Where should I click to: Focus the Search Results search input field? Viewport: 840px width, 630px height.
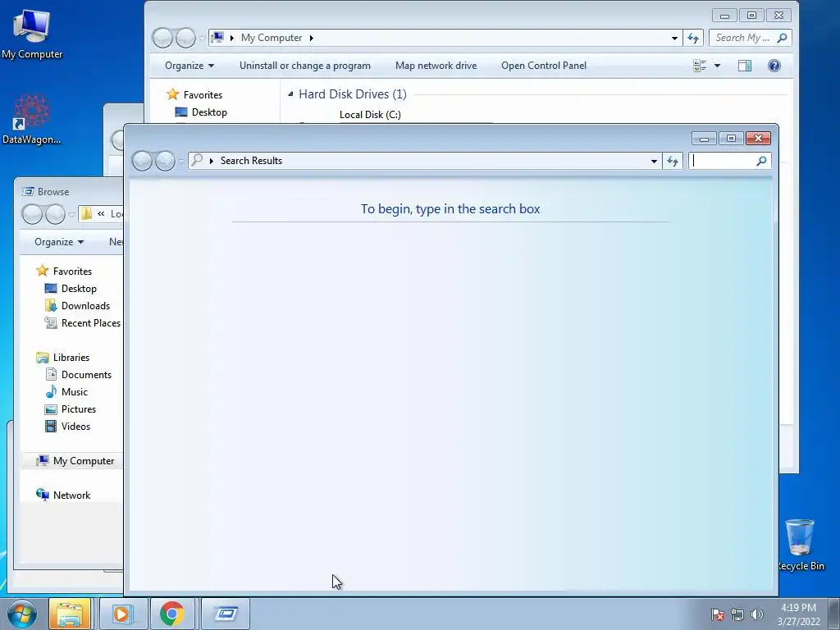[723, 161]
